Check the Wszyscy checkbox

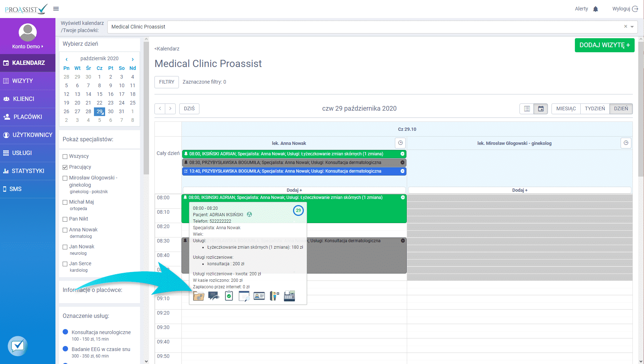pyautogui.click(x=65, y=156)
